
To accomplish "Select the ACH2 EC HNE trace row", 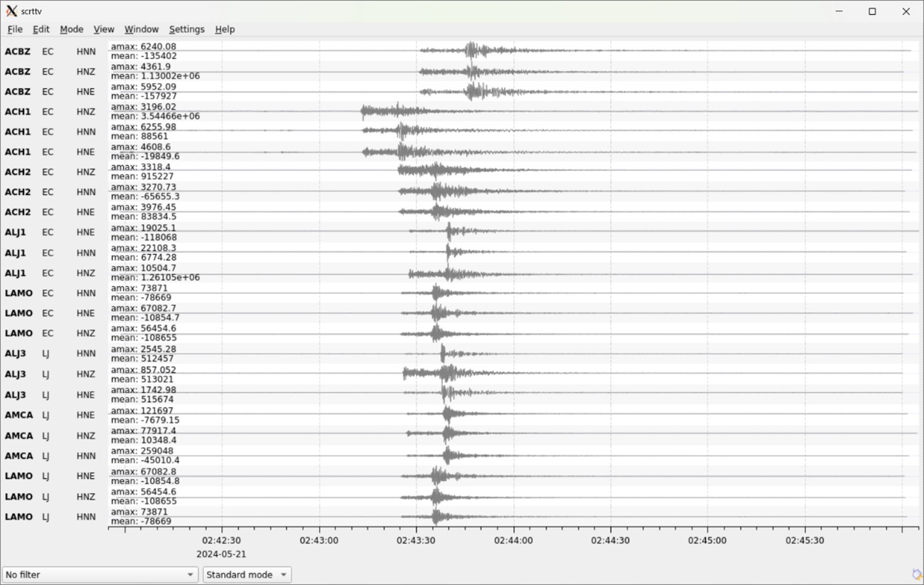I will click(461, 211).
